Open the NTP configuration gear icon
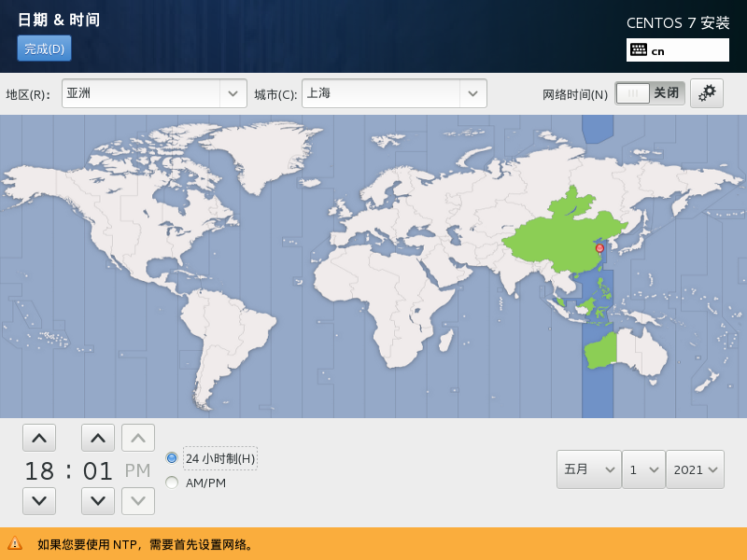The width and height of the screenshot is (747, 560). point(708,92)
